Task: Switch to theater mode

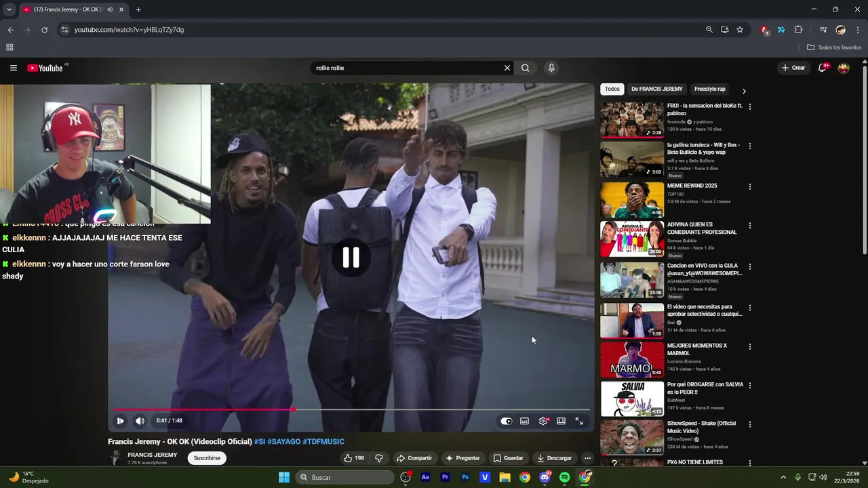Action: point(561,421)
